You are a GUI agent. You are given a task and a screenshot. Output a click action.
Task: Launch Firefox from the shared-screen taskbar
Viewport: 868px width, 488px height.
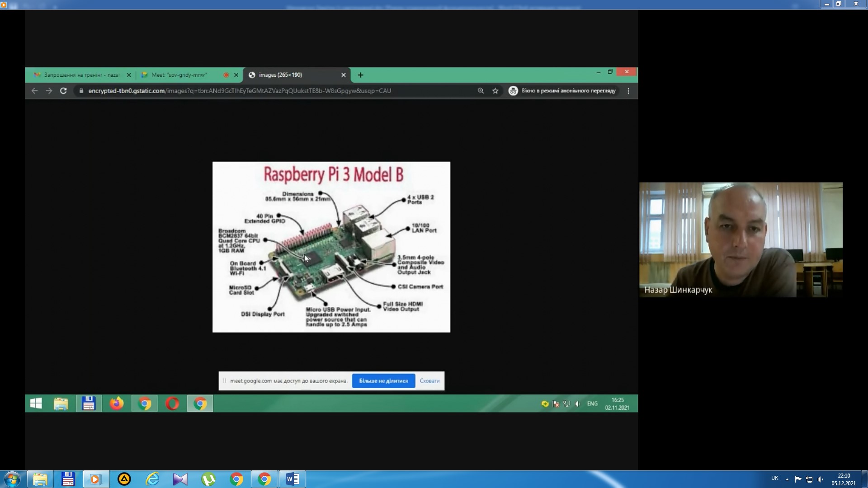(x=117, y=404)
